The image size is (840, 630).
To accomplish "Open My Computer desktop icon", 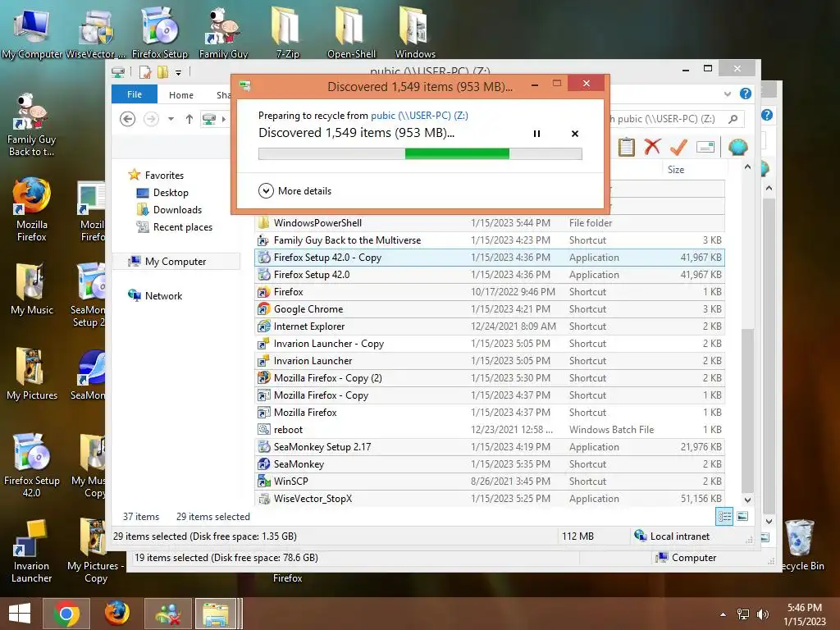I will [x=32, y=33].
